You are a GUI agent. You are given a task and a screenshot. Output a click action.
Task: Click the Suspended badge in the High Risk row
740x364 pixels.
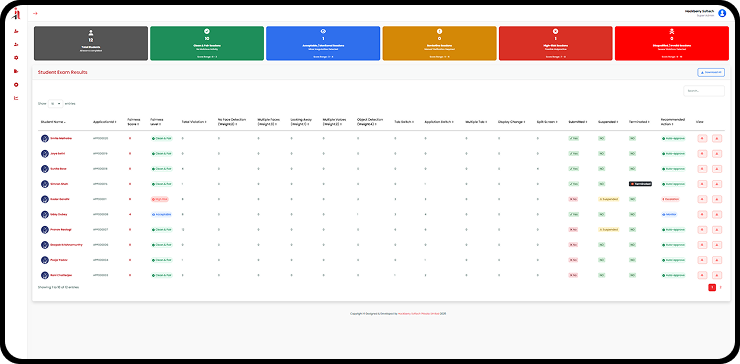click(608, 199)
